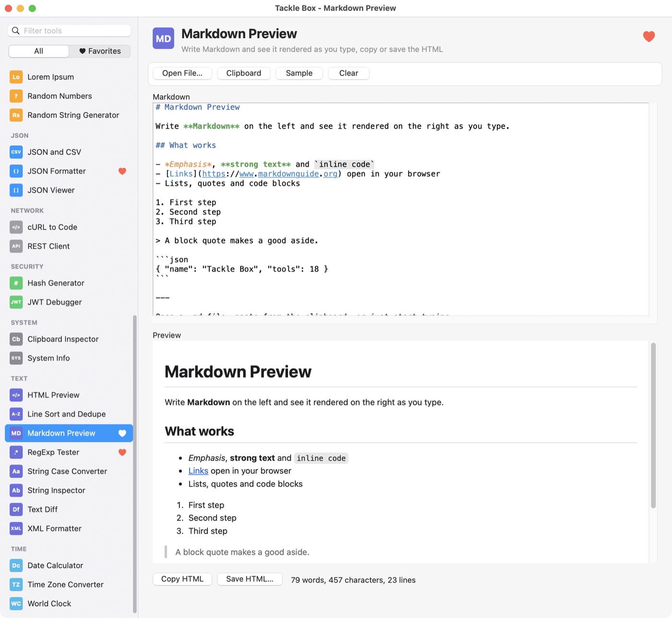The height and width of the screenshot is (618, 672).
Task: Click the Time Zone Converter TZ icon
Action: coord(16,585)
